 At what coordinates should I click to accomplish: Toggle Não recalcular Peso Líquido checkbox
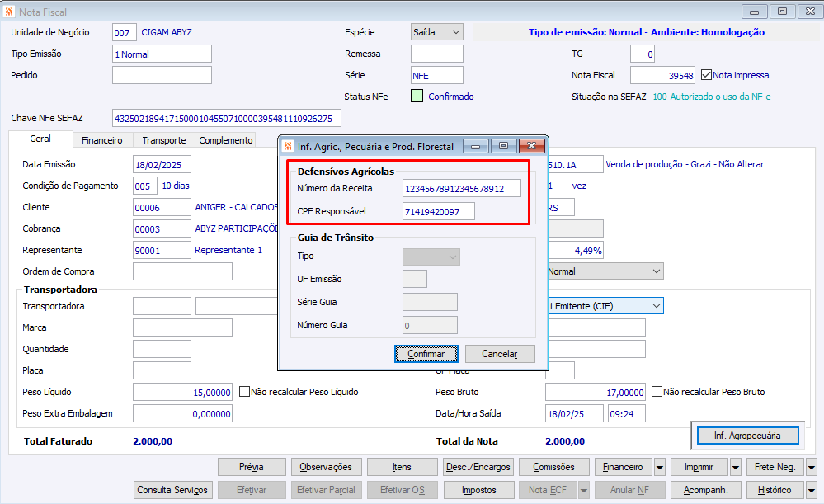click(244, 392)
